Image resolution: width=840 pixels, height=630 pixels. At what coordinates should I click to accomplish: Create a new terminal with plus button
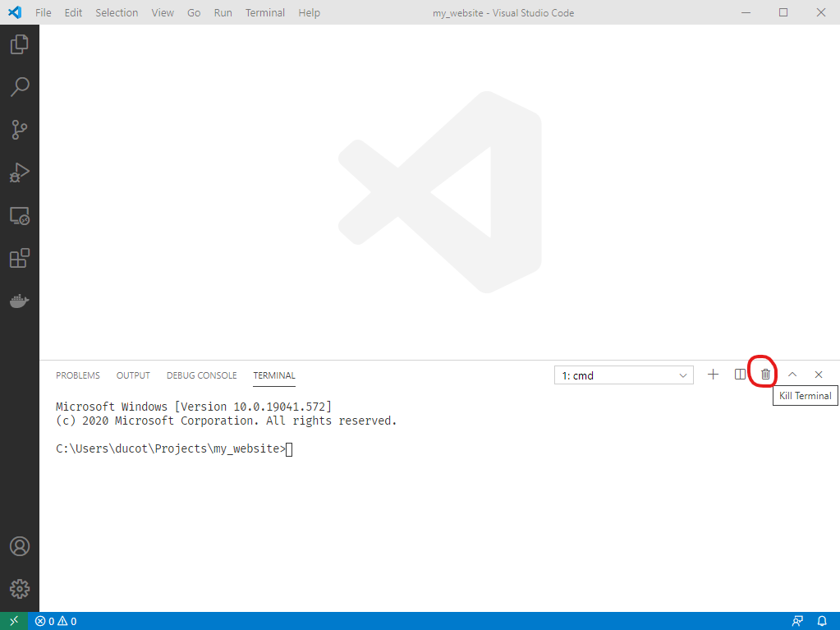click(x=713, y=374)
